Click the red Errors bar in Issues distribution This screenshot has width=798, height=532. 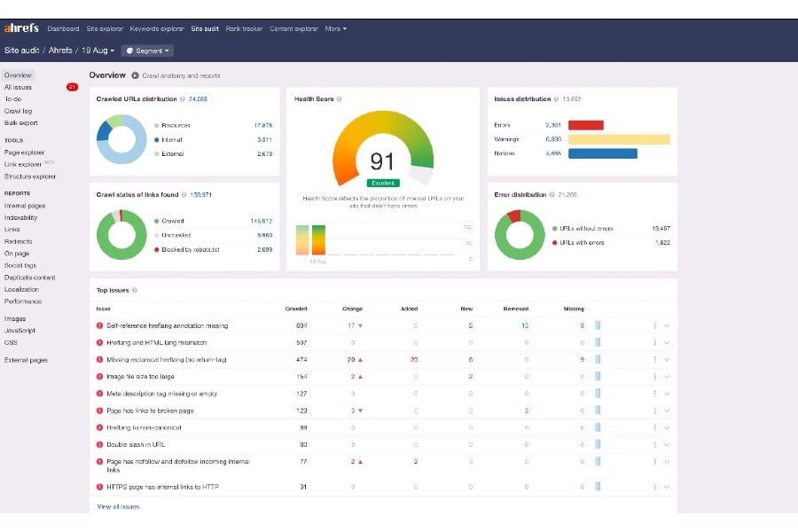point(586,125)
